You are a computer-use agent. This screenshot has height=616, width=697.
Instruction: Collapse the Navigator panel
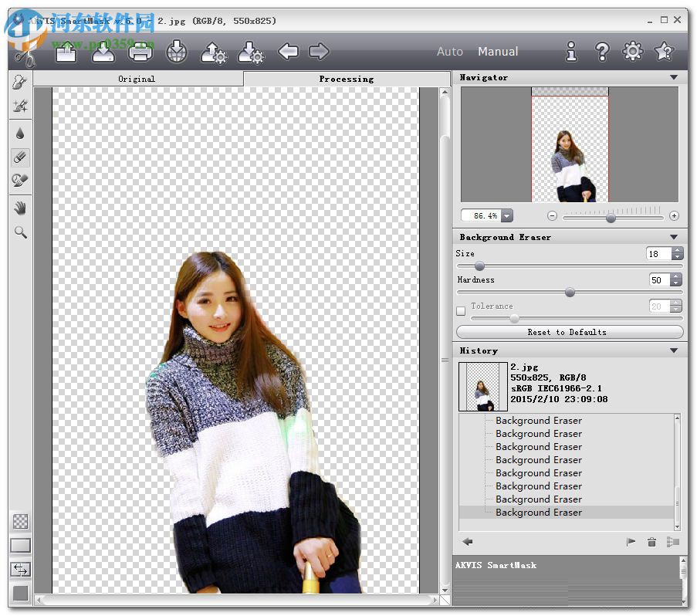coord(674,78)
